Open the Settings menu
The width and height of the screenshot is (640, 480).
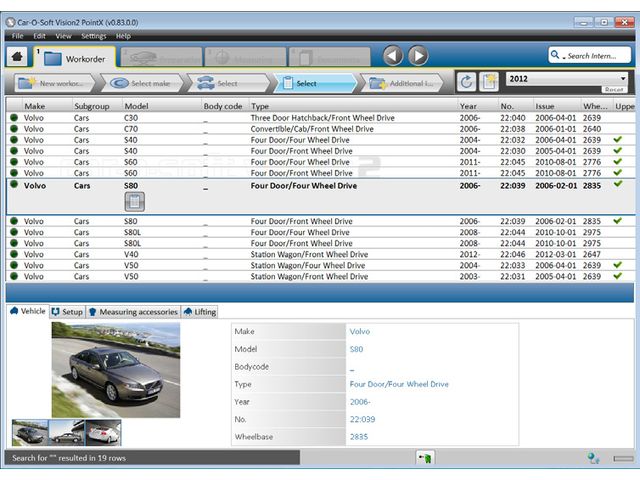coord(93,36)
